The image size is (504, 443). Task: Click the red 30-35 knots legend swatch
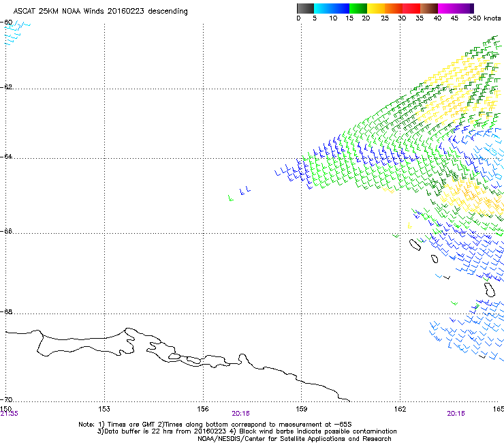[x=411, y=8]
